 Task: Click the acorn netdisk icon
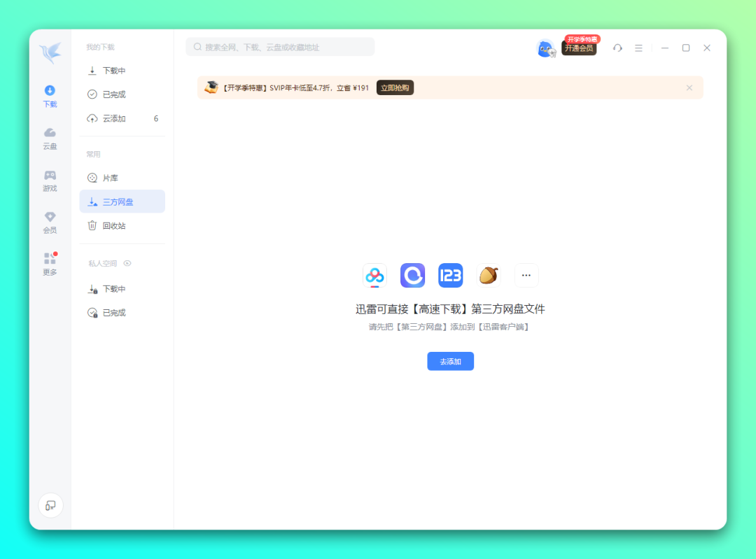pos(489,276)
